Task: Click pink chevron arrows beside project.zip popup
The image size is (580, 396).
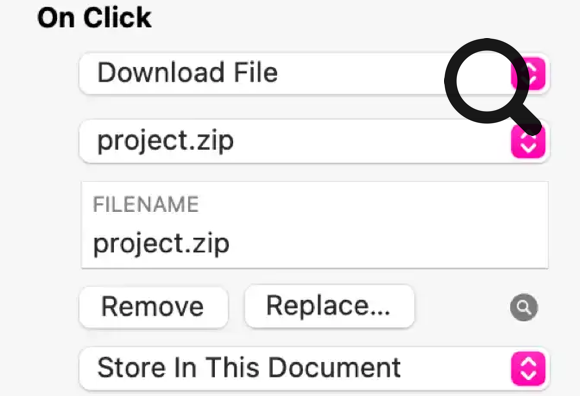Action: tap(528, 142)
